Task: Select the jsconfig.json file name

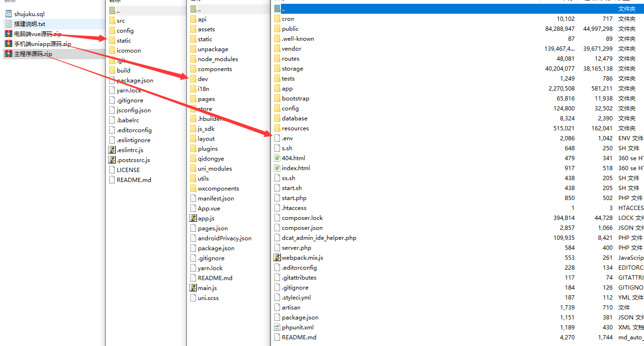Action: point(134,110)
